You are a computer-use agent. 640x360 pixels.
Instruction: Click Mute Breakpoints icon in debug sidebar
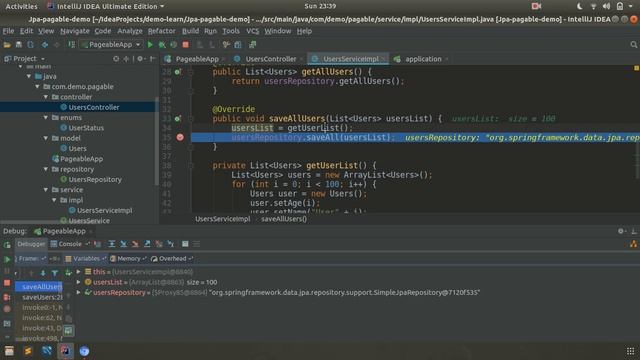(7, 309)
